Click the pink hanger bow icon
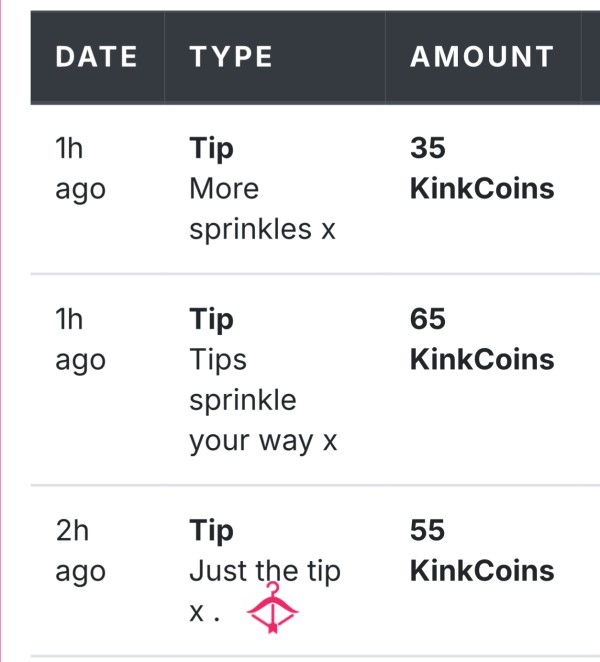This screenshot has width=600, height=662. point(272,608)
